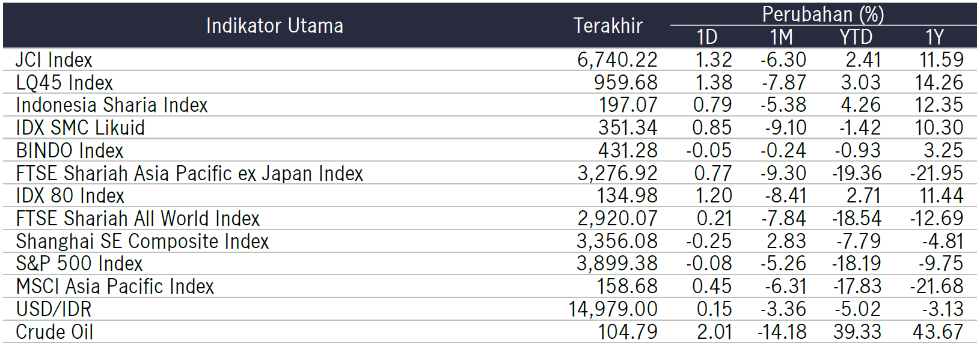This screenshot has width=980, height=346.
Task: Click the 1D column header
Action: click(x=707, y=37)
